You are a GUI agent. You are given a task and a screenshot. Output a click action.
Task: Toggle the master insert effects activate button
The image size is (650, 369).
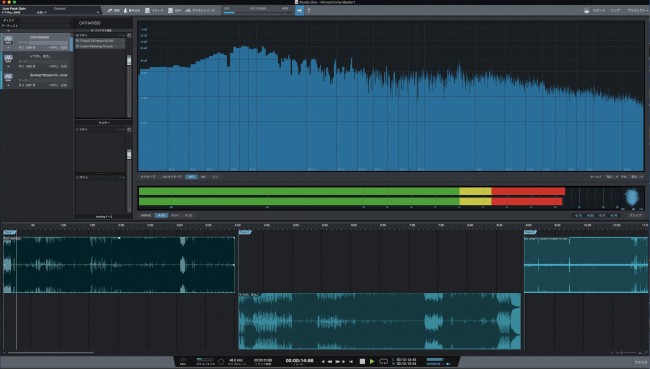78,129
